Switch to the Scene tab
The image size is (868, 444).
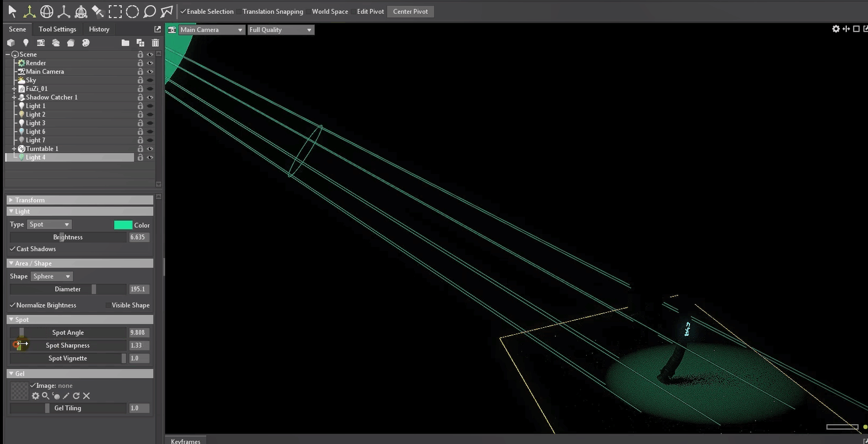tap(17, 29)
